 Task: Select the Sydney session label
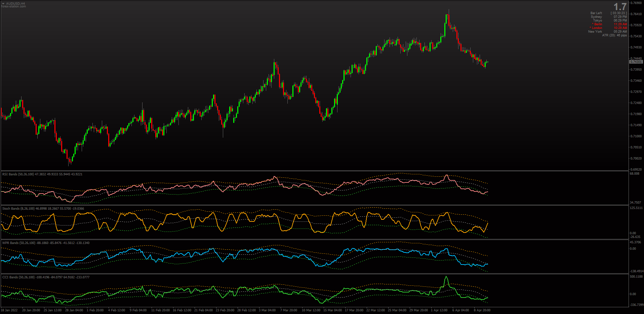(596, 17)
